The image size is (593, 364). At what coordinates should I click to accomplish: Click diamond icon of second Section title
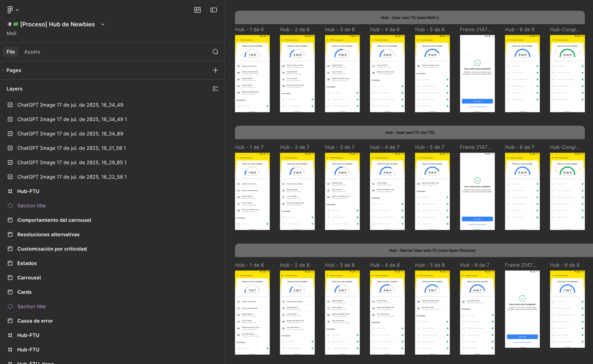coord(10,306)
